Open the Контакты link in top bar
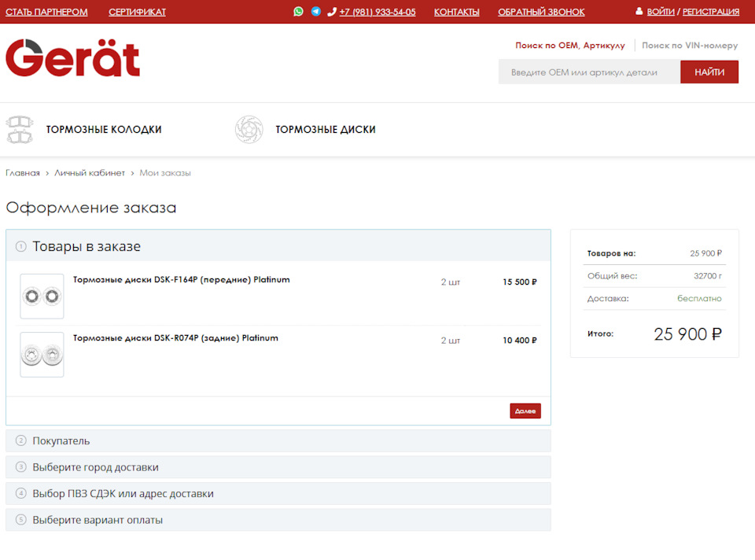755x560 pixels. [456, 12]
